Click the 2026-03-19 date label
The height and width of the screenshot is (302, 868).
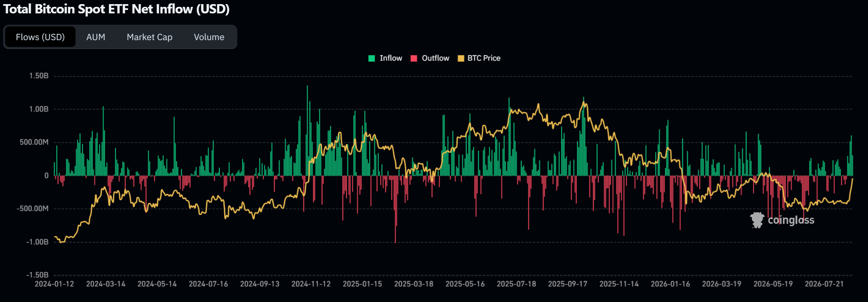(722, 284)
